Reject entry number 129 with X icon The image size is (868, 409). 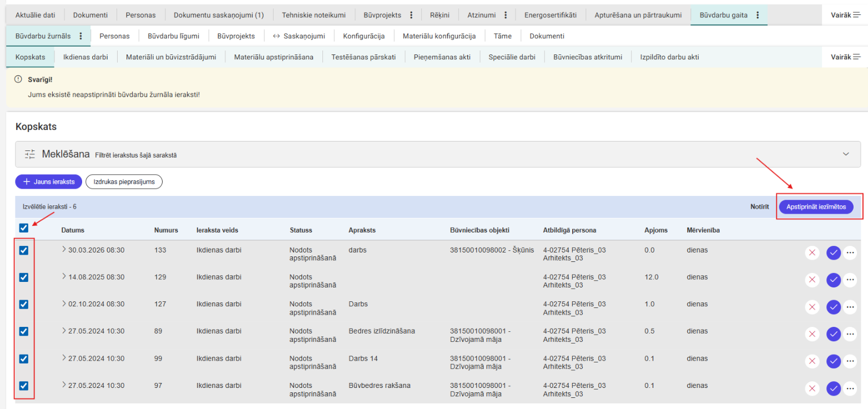point(812,280)
